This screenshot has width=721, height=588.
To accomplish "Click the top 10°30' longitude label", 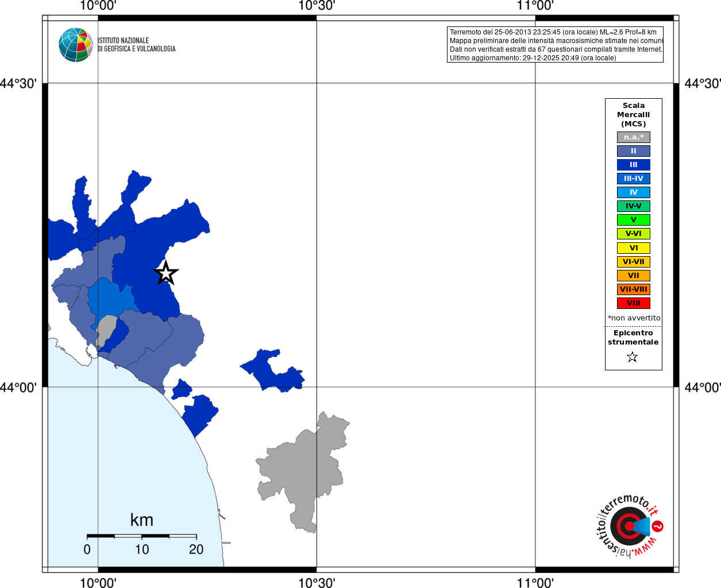I will pyautogui.click(x=317, y=6).
